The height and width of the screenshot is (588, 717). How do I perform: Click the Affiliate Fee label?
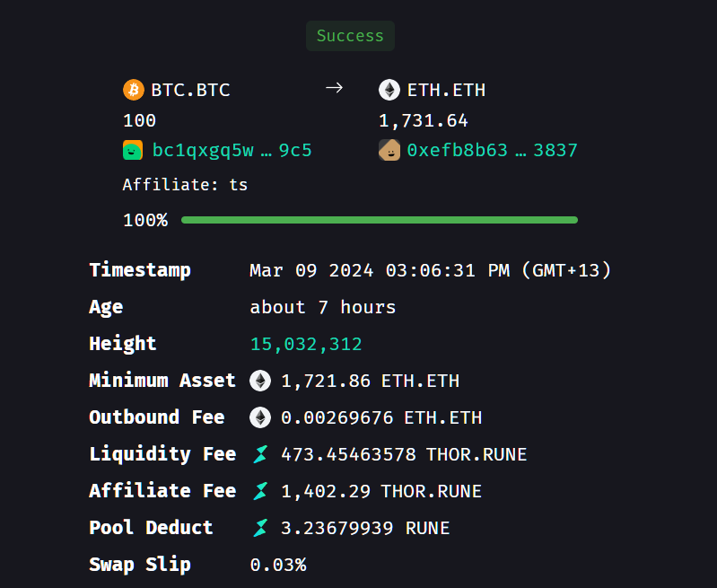click(x=162, y=491)
